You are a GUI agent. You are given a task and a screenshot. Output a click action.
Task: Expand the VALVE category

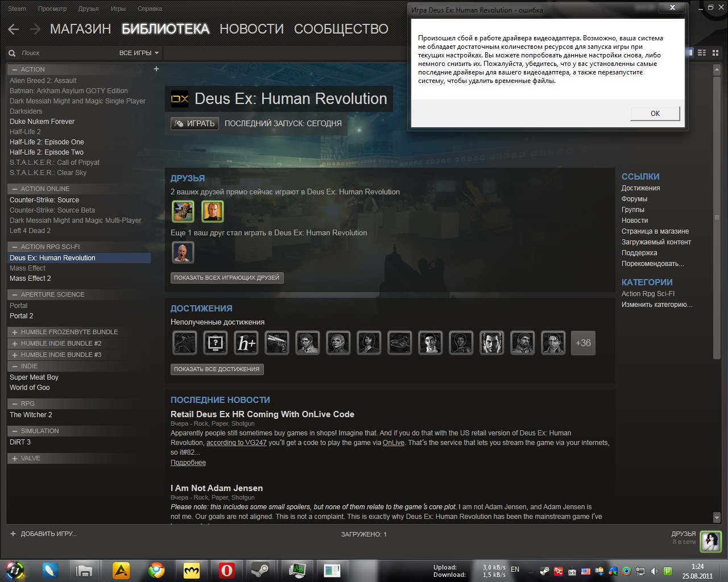pos(15,458)
